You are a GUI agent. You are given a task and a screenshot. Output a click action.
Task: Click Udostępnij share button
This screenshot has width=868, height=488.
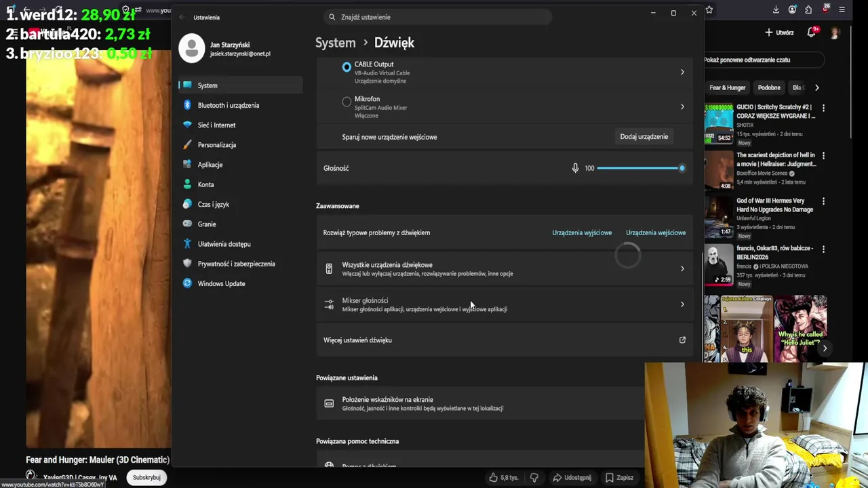click(572, 478)
